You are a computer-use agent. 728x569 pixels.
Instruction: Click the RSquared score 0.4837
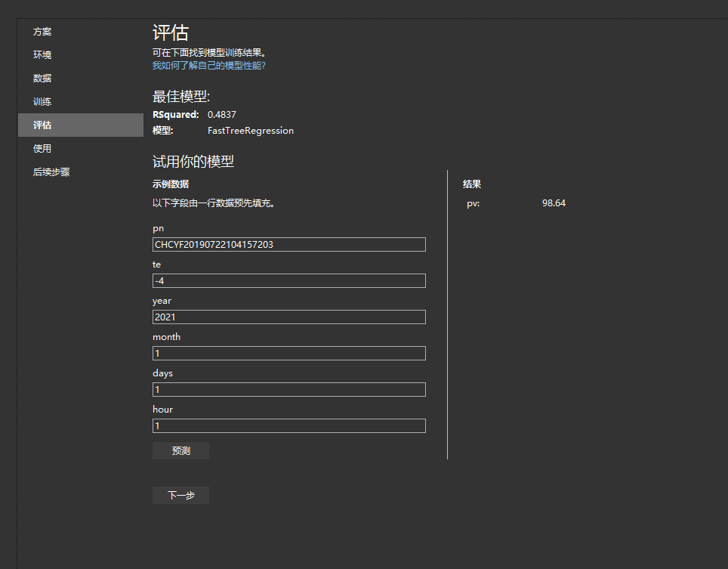(x=223, y=114)
